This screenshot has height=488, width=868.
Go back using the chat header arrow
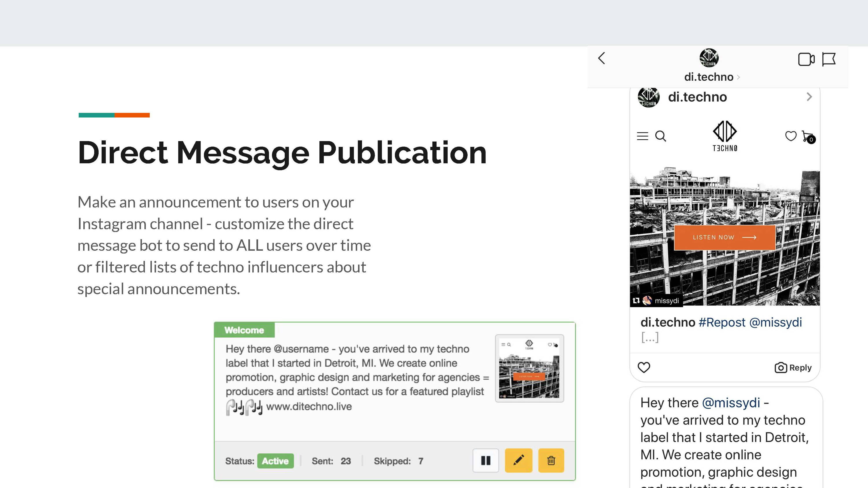click(x=602, y=58)
